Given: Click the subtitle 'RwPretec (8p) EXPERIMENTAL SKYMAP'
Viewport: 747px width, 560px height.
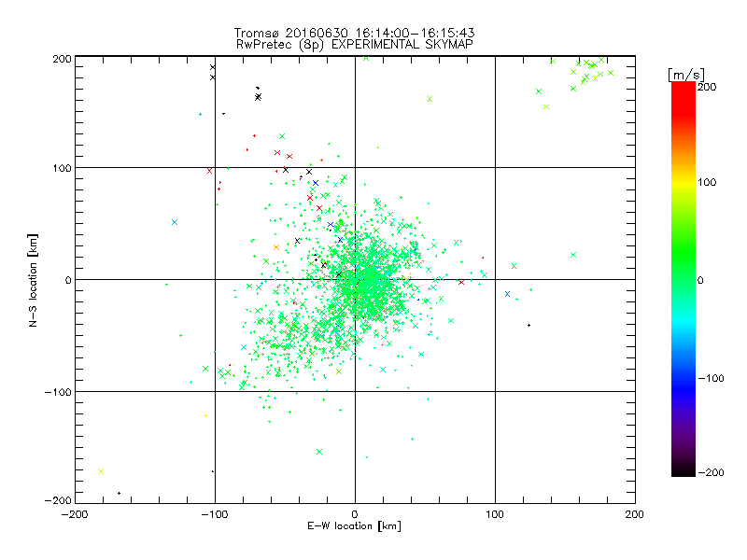Looking at the screenshot, I should [355, 44].
